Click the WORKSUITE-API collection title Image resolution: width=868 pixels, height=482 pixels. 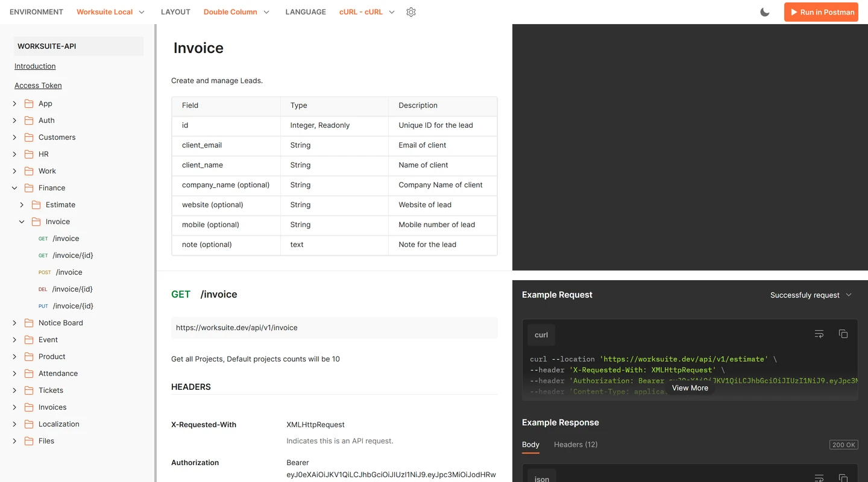(x=78, y=46)
